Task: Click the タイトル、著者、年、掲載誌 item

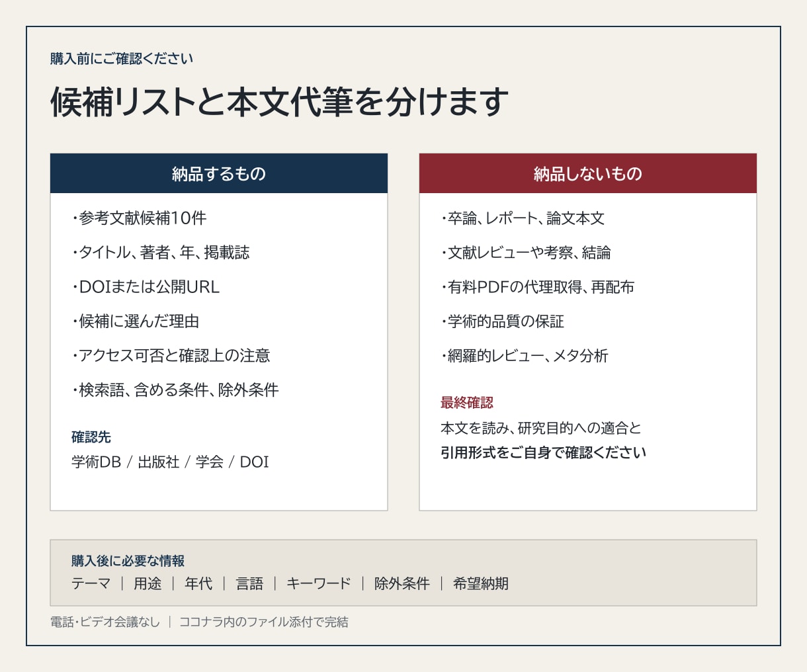Action: [161, 253]
